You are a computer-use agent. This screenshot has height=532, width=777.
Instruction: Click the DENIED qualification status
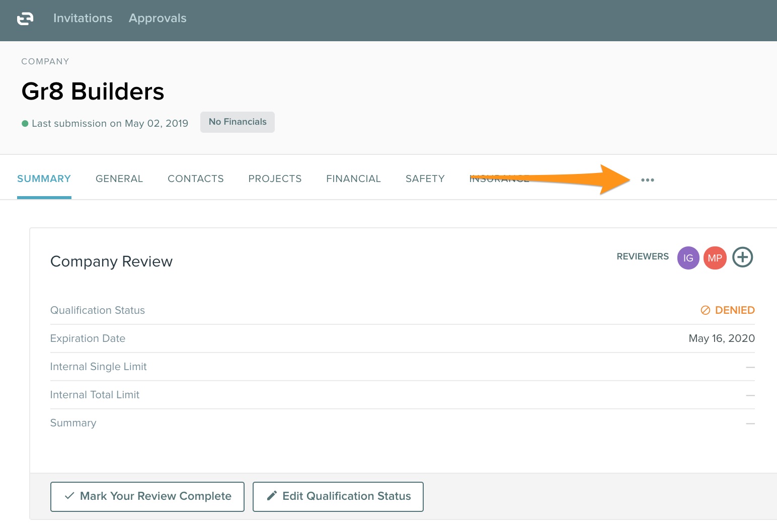[728, 310]
